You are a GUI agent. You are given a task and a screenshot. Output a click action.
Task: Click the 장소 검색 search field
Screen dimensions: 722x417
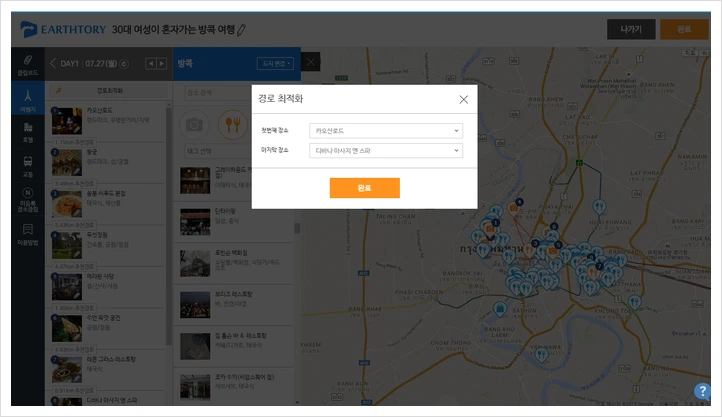point(218,93)
